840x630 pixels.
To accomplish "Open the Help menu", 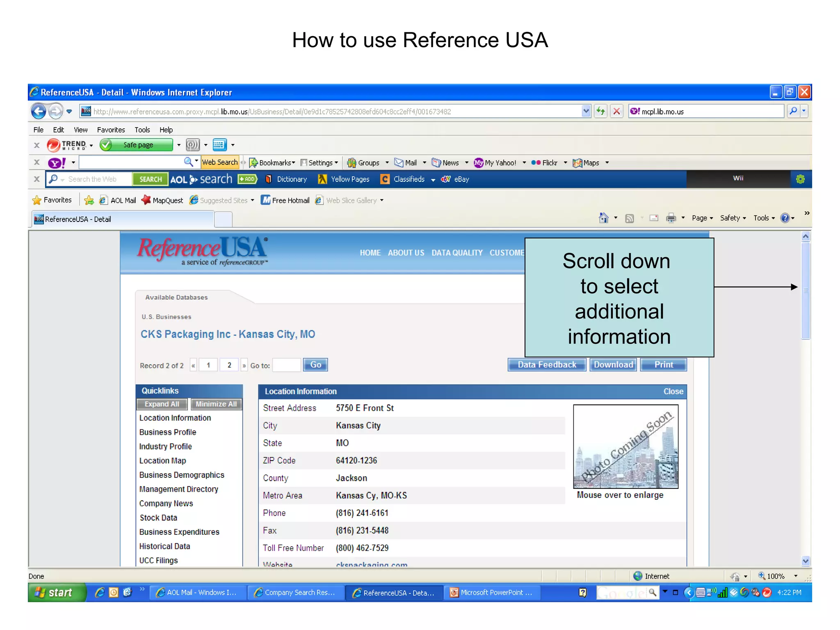I will pyautogui.click(x=166, y=130).
